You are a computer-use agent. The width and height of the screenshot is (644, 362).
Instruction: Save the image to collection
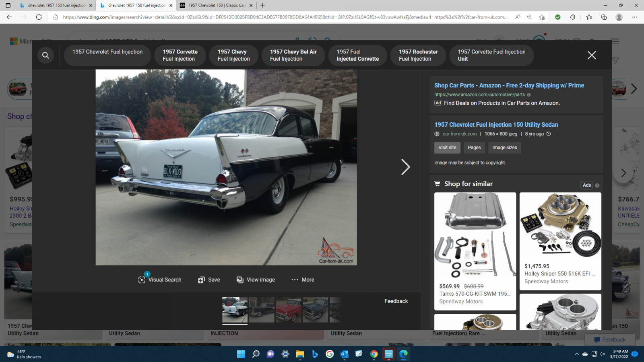(209, 280)
